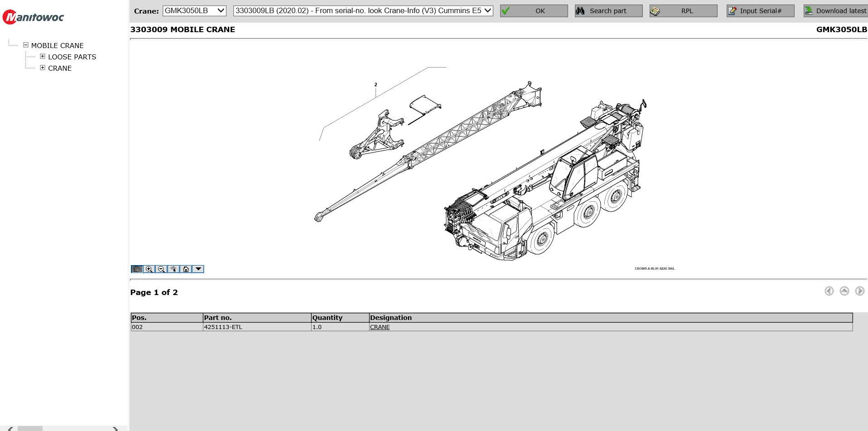Screen dimensions: 868x431
Task: Click the 3303009 MOBILE CRANE heading
Action: (x=183, y=29)
